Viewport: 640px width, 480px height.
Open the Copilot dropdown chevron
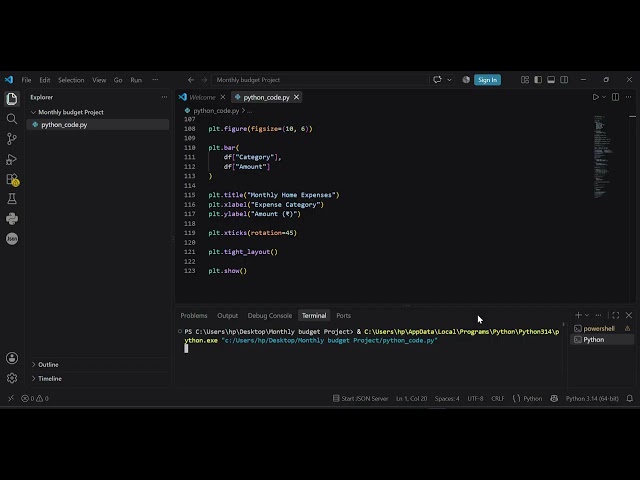[449, 80]
